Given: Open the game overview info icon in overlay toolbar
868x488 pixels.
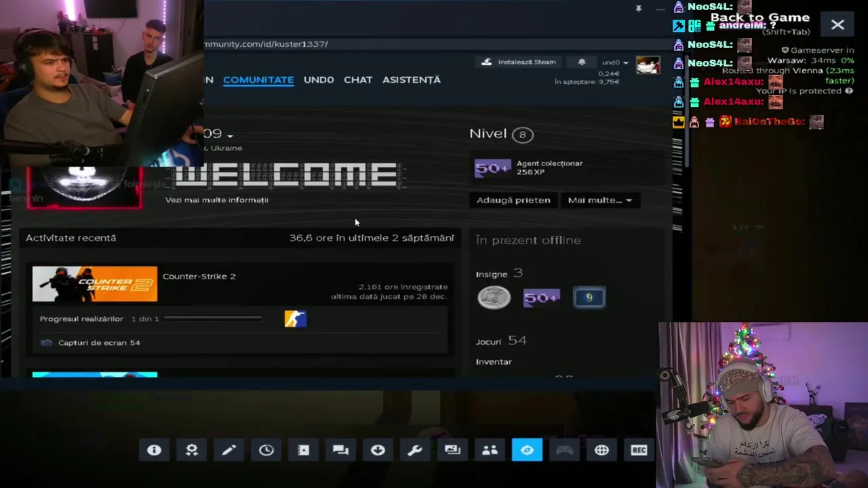Looking at the screenshot, I should tap(154, 450).
